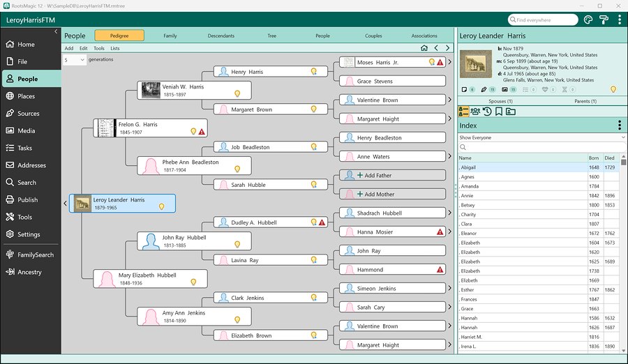This screenshot has width=628, height=364.
Task: Open the generations count dropdown
Action: [75, 60]
